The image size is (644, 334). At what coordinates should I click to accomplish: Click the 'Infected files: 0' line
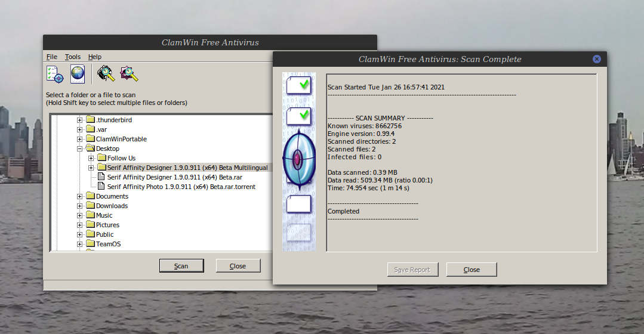point(355,157)
